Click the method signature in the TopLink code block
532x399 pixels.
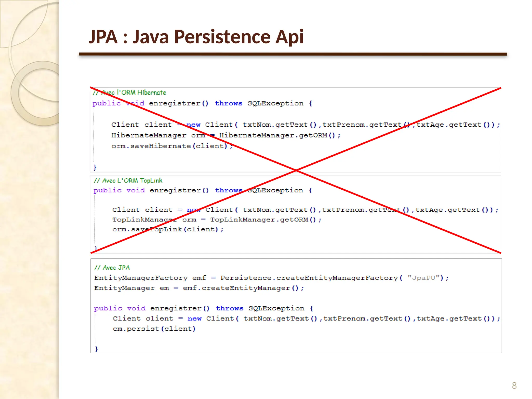203,190
